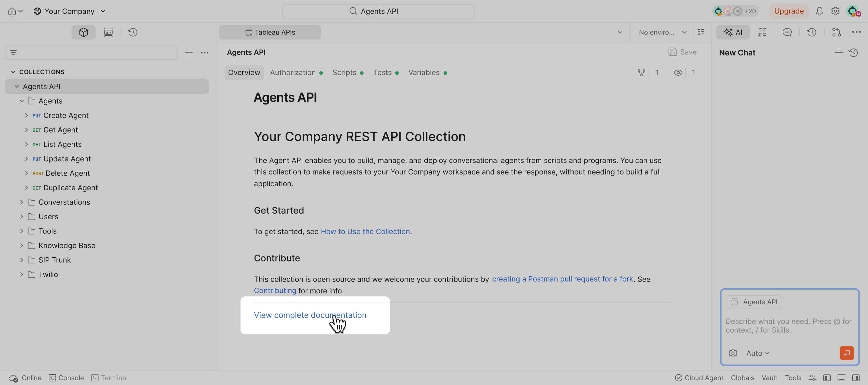Toggle the AI panel button

(733, 32)
